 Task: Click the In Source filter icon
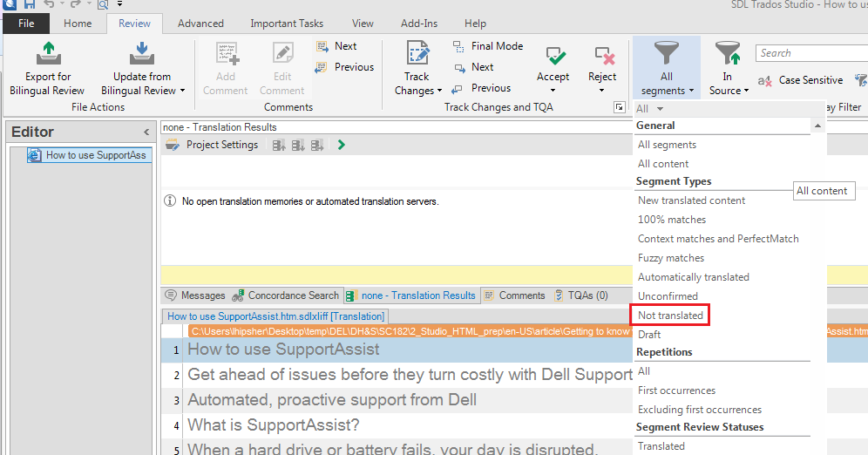pyautogui.click(x=727, y=54)
